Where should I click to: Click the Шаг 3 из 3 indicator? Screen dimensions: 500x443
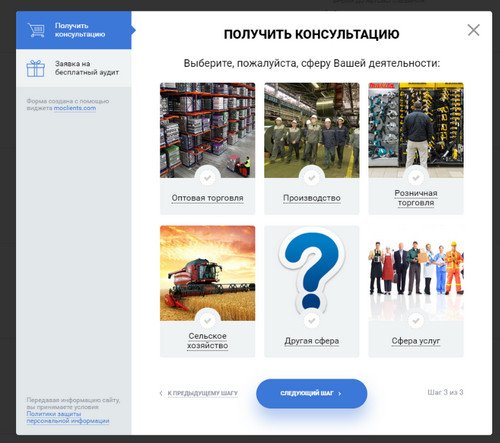point(445,392)
